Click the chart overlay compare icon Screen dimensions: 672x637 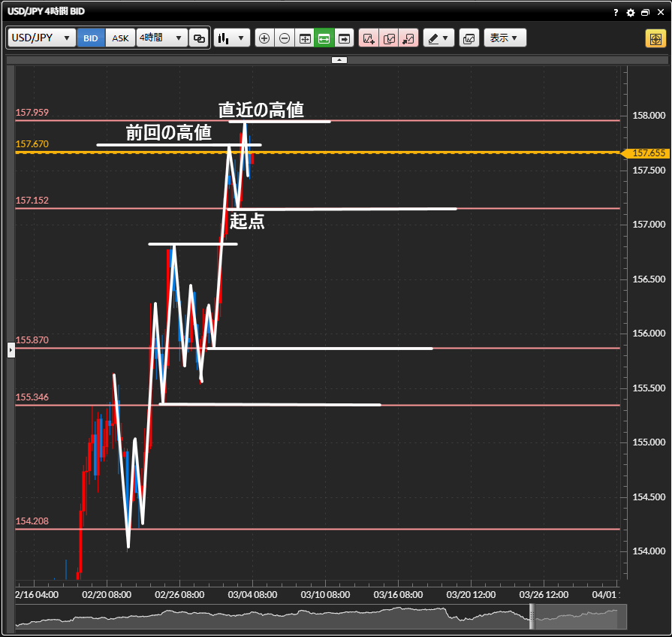point(469,38)
